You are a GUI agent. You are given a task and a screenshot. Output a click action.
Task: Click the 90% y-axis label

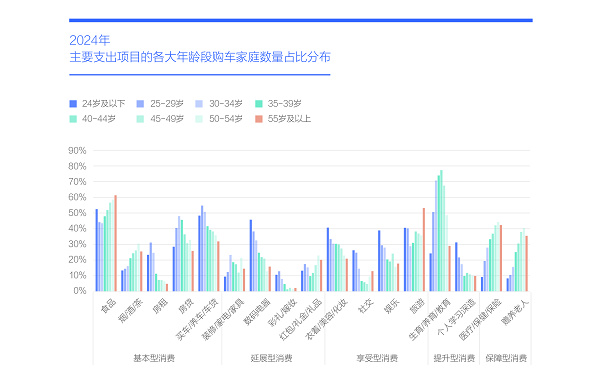point(77,151)
